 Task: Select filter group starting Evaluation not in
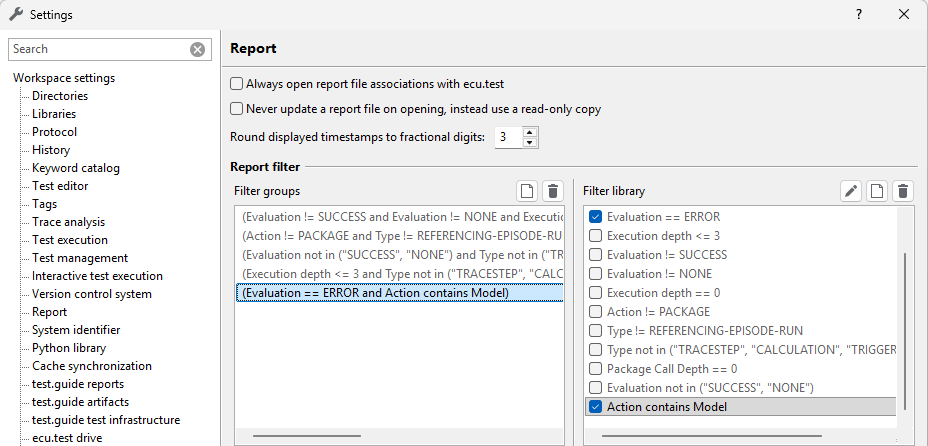pyautogui.click(x=400, y=255)
